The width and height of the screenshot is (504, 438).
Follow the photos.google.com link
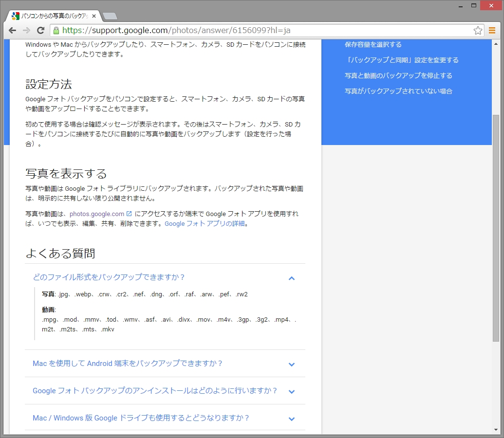[x=97, y=214]
